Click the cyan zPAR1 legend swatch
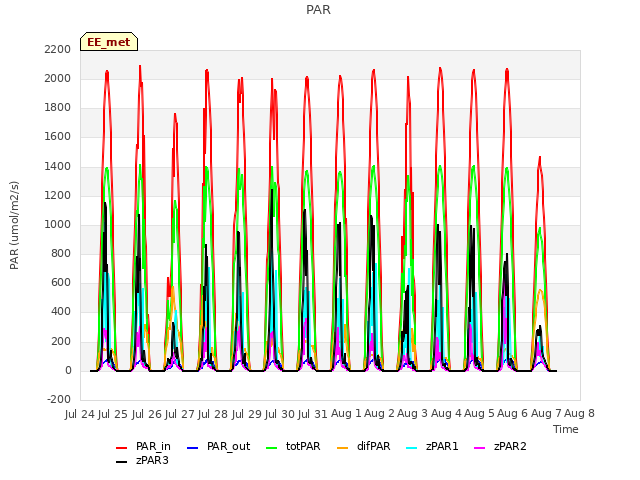Viewport: 640px width, 480px height. [412, 448]
